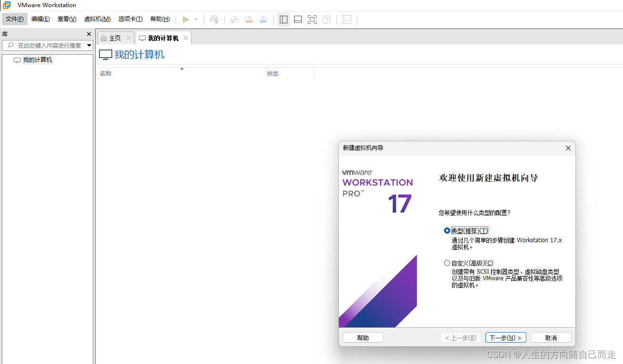623x364 pixels.
Task: Click the revert to snapshot icon
Action: pos(249,20)
